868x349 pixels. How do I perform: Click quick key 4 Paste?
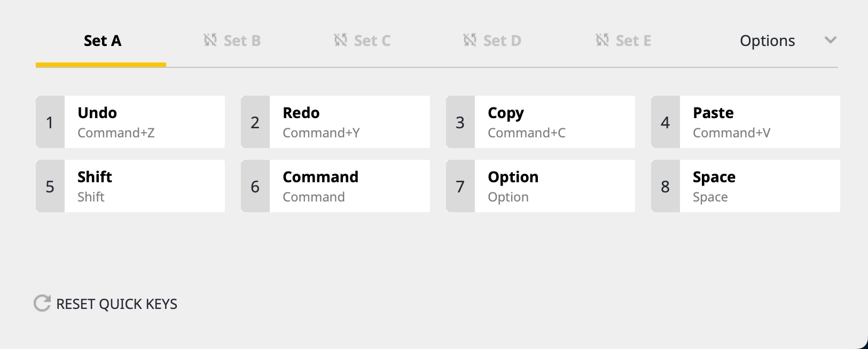click(746, 122)
